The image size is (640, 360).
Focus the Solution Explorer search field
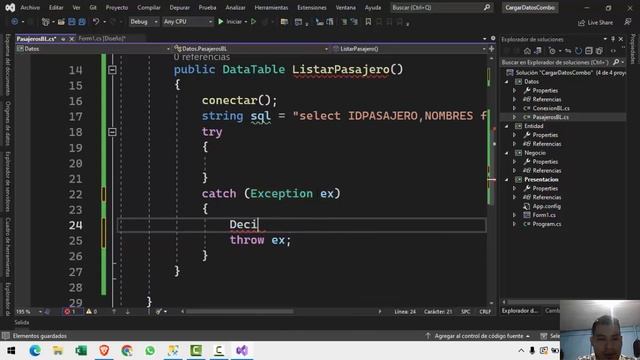click(x=556, y=62)
